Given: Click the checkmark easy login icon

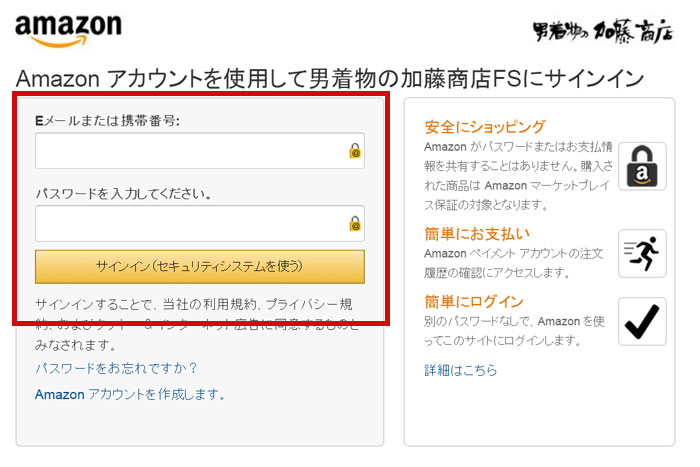Looking at the screenshot, I should point(642,321).
